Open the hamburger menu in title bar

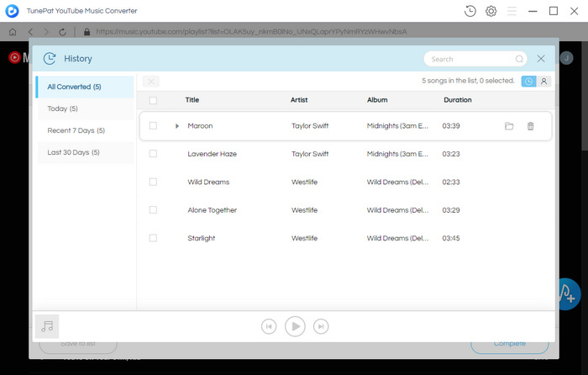pyautogui.click(x=512, y=11)
